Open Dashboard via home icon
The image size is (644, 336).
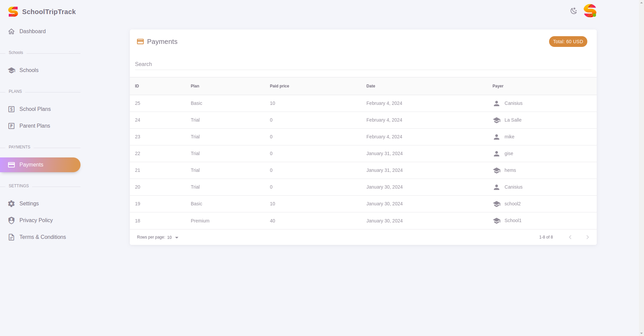(x=11, y=31)
